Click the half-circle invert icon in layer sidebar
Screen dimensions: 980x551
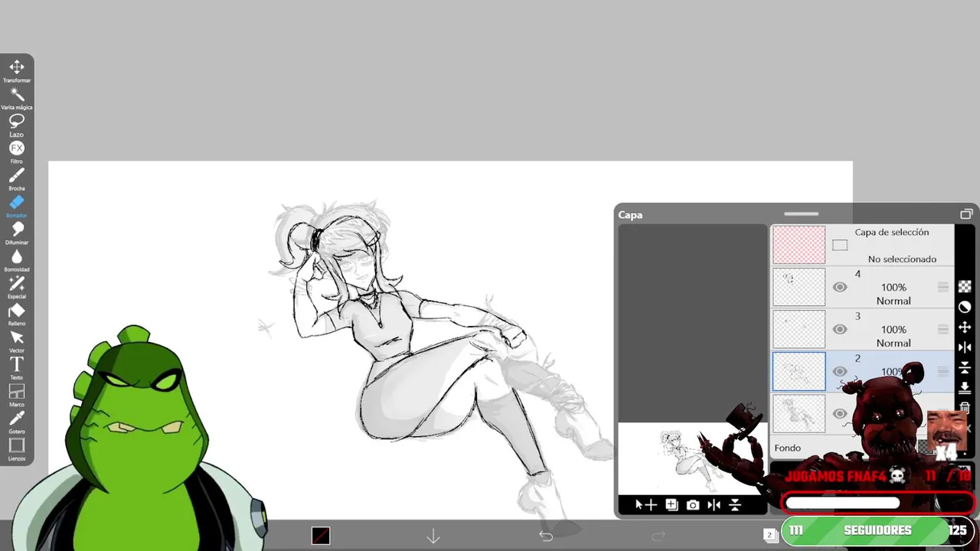coord(965,307)
